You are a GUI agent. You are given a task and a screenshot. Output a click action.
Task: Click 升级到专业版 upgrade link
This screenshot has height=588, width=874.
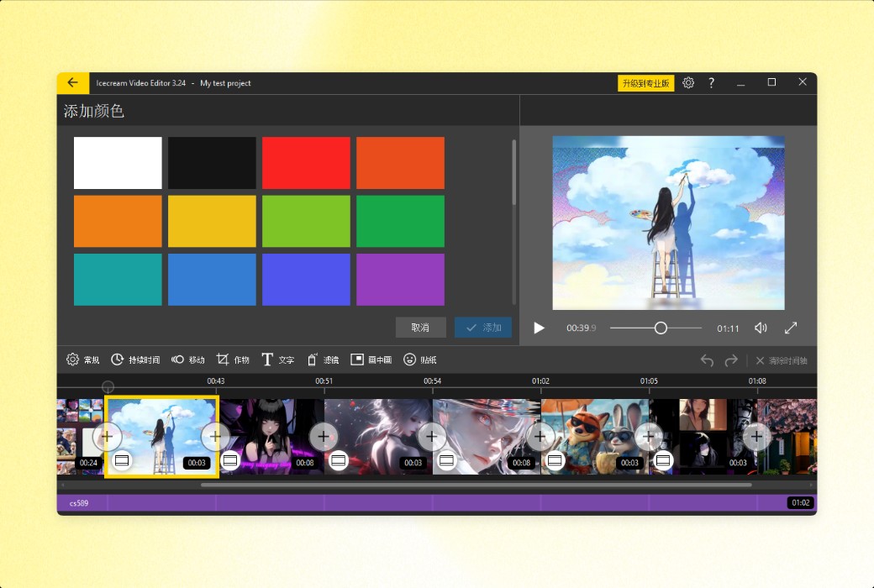645,82
